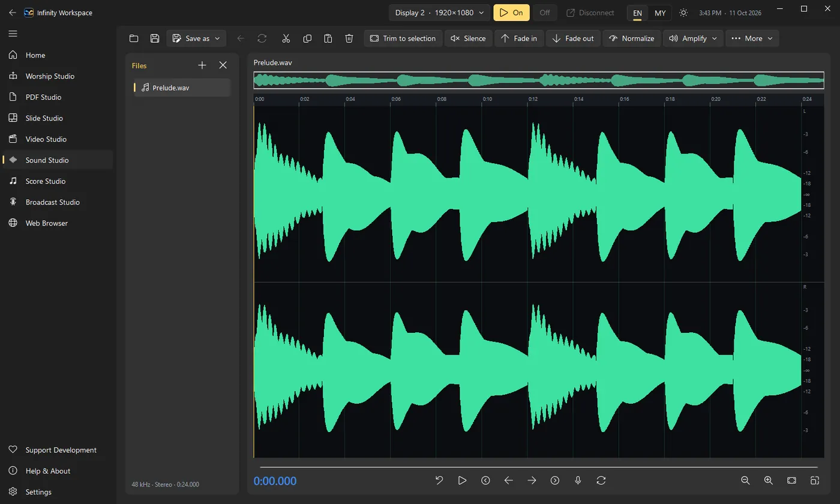840x504 pixels.
Task: Switch display output On
Action: point(511,13)
